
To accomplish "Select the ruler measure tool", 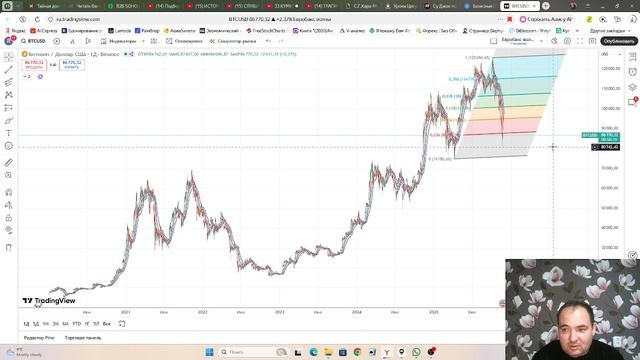I will tap(9, 163).
